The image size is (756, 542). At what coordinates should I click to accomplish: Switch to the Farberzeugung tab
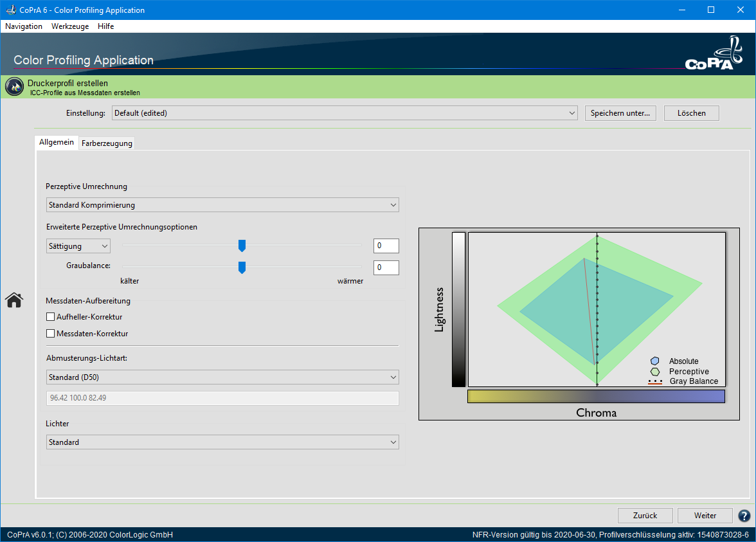(107, 143)
